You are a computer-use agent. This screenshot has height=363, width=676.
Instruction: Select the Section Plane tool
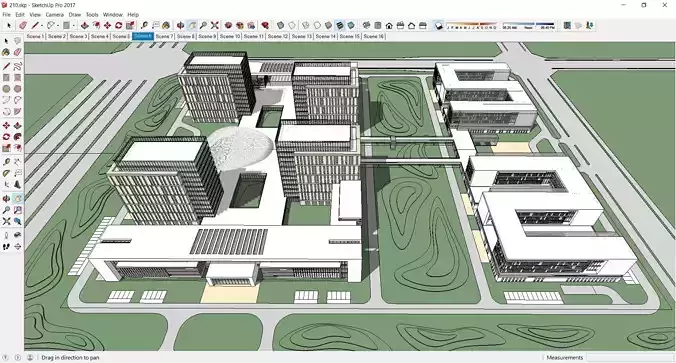[x=17, y=247]
